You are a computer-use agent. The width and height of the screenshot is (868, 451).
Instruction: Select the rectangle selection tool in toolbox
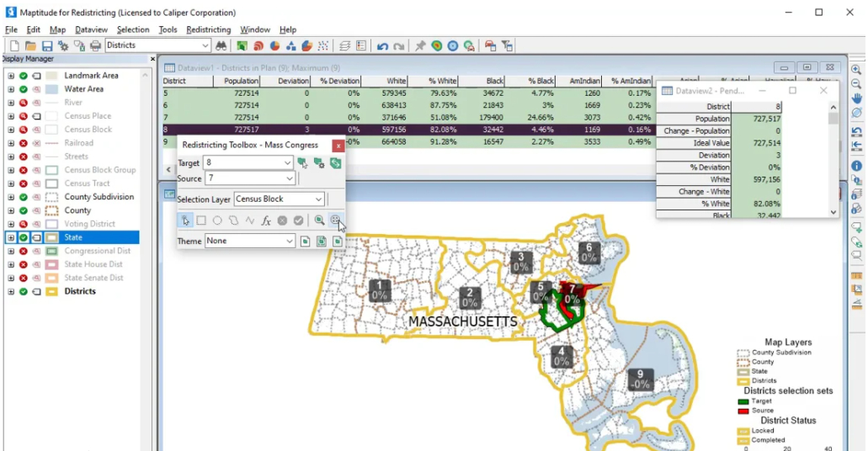click(201, 220)
